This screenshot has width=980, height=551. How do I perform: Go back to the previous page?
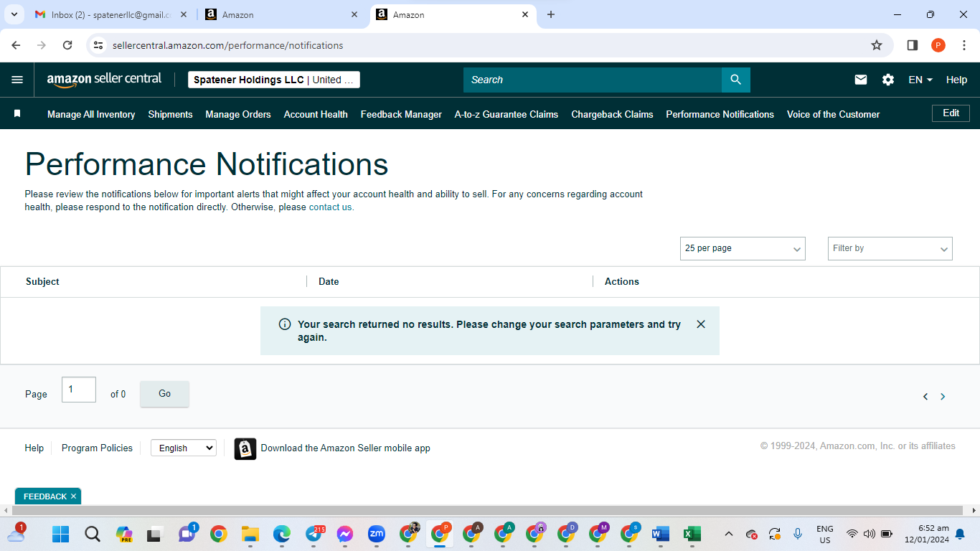(x=16, y=45)
